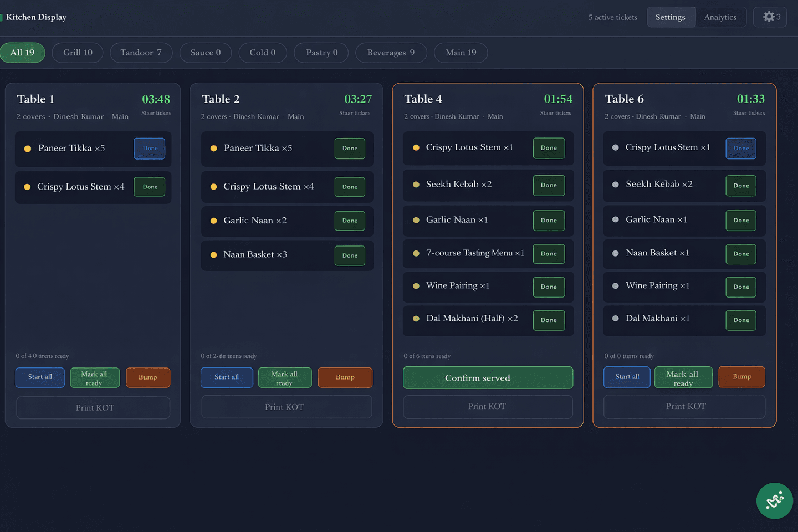Start all items for Table 1

39,377
